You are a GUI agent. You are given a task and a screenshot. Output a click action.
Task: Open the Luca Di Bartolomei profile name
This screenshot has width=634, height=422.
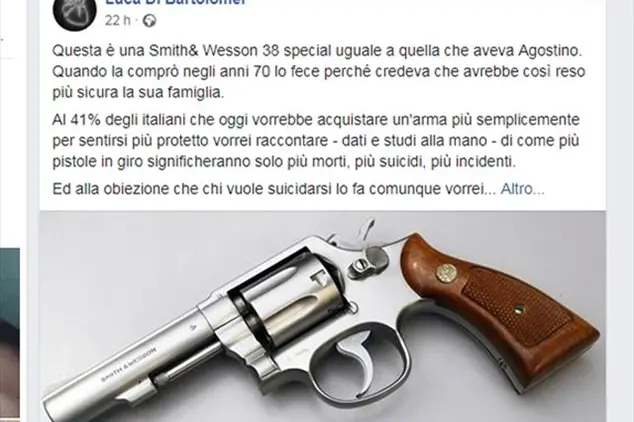(175, 2)
